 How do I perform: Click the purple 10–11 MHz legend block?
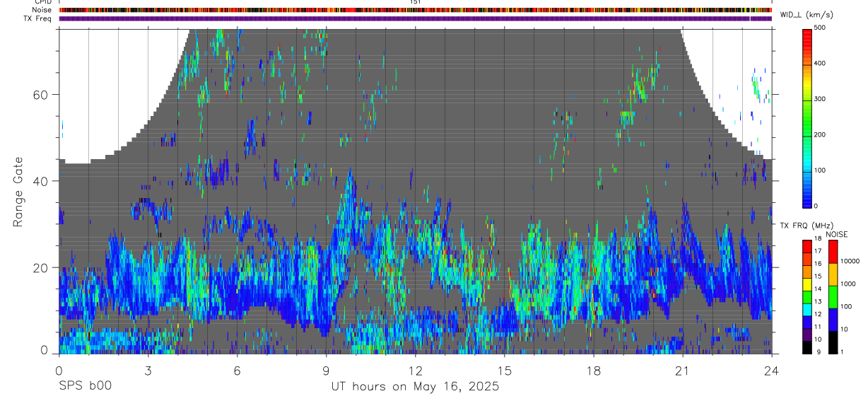(807, 335)
